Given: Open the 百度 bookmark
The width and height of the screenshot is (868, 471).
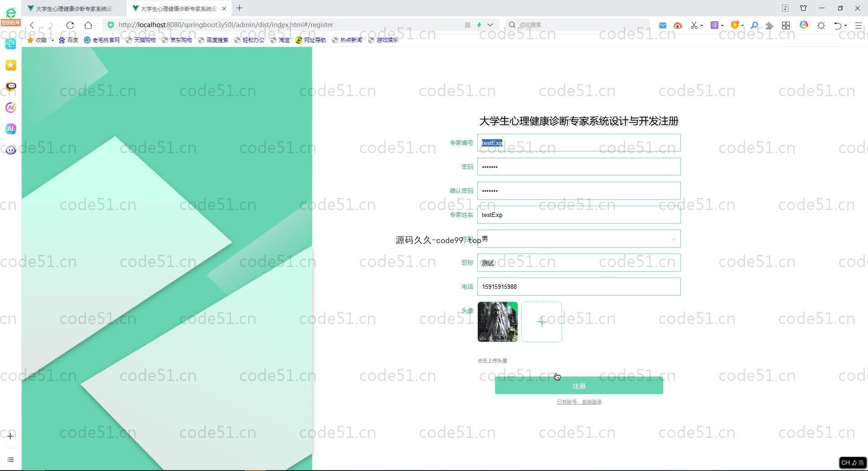Looking at the screenshot, I should 68,40.
